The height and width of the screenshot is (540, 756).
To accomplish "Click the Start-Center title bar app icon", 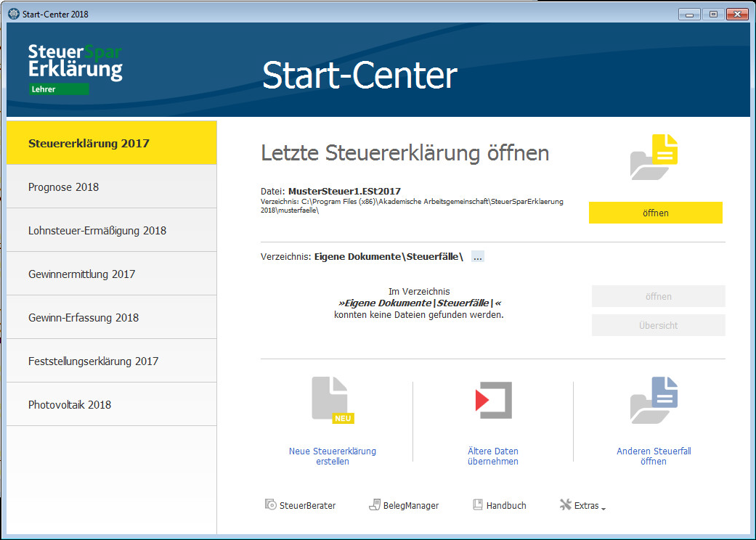I will coord(14,14).
